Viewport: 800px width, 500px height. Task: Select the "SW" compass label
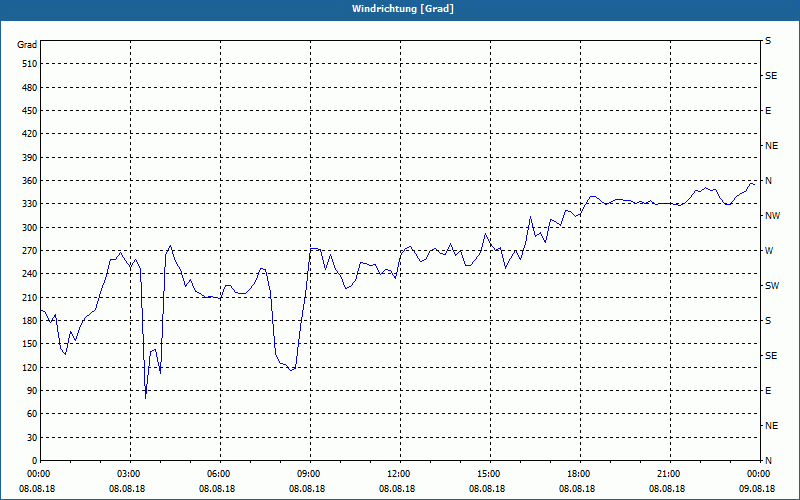click(x=772, y=286)
